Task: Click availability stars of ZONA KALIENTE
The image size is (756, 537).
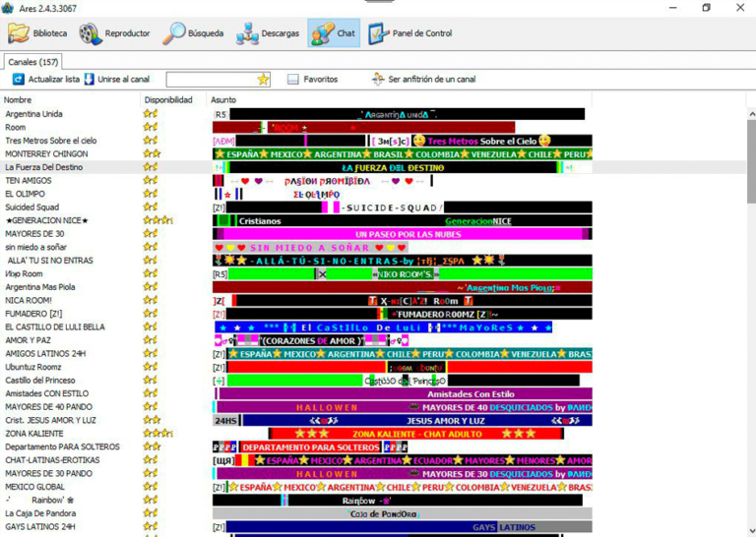Action: point(157,434)
